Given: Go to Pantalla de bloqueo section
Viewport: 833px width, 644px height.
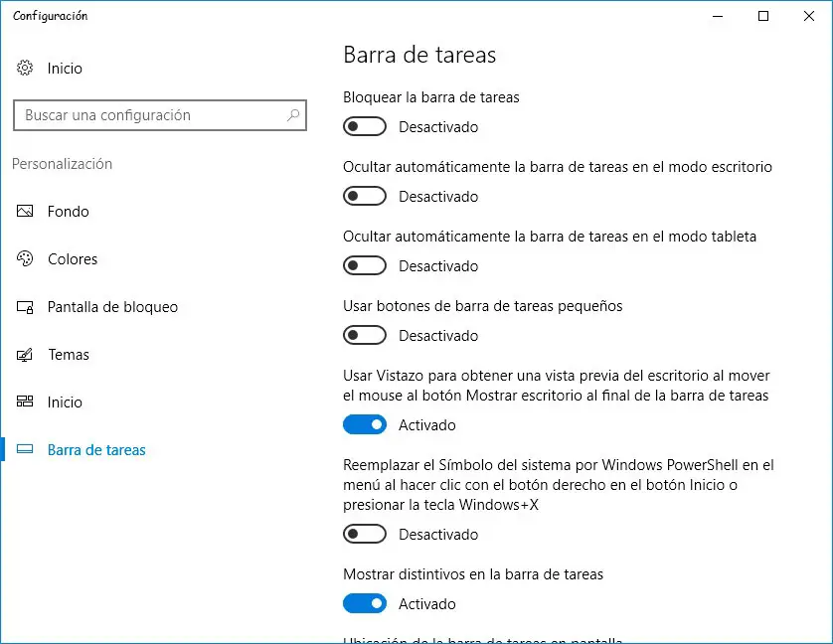Looking at the screenshot, I should [x=112, y=307].
